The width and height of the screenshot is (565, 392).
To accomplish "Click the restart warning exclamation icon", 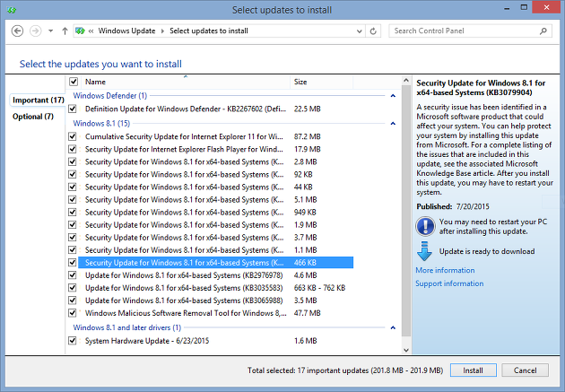I will click(x=425, y=226).
